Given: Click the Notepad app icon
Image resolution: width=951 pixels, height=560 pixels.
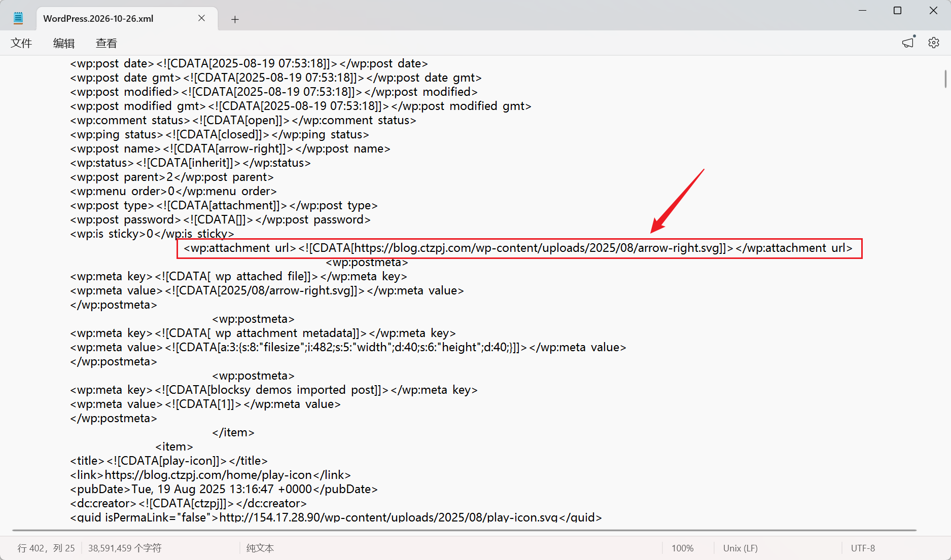Looking at the screenshot, I should [x=18, y=18].
